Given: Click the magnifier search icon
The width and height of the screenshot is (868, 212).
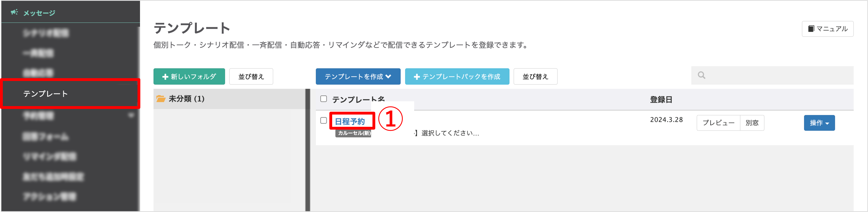Looking at the screenshot, I should pyautogui.click(x=702, y=75).
